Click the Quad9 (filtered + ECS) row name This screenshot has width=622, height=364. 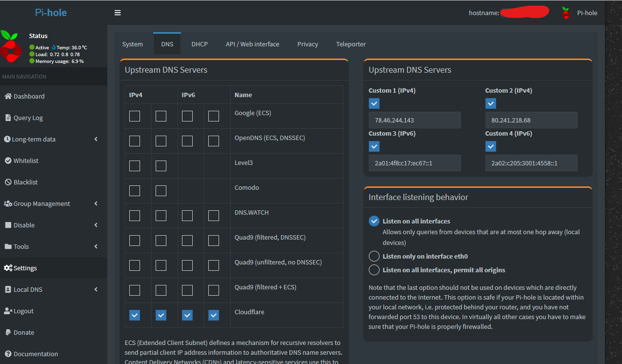coord(265,287)
